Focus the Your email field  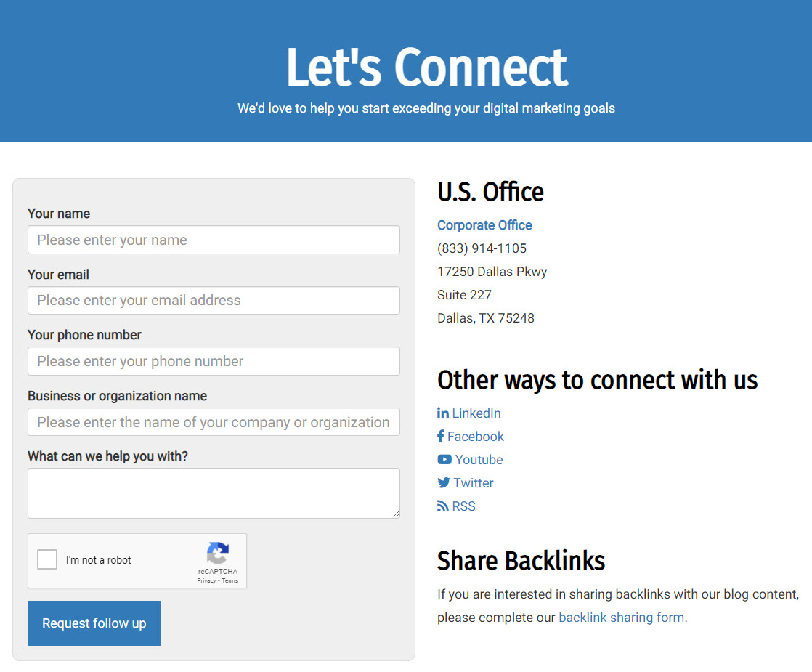[214, 301]
